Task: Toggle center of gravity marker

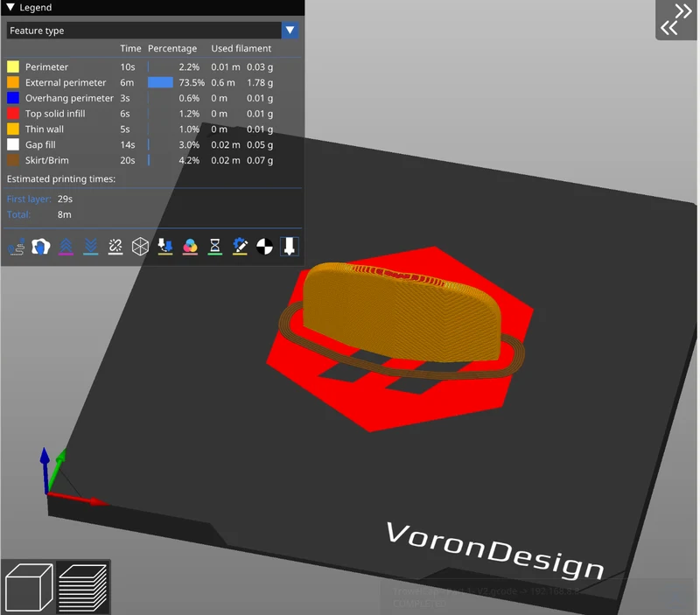Action: tap(265, 247)
